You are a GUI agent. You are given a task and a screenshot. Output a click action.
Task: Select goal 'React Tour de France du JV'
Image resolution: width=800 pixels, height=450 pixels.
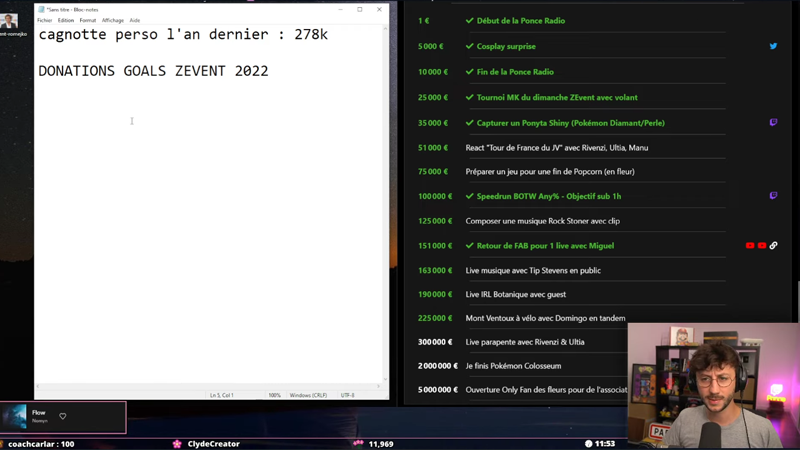(x=557, y=148)
